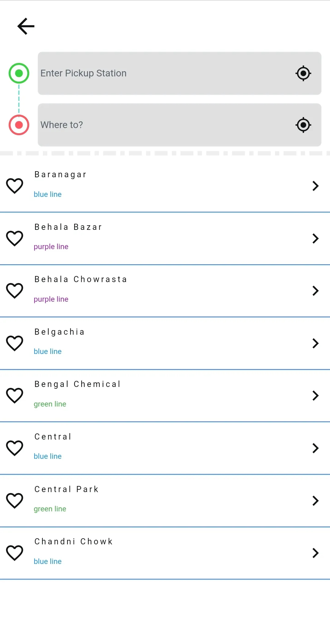Viewport: 330px width, 644px height.
Task: Mark Central Park as favorite
Action: (x=15, y=501)
